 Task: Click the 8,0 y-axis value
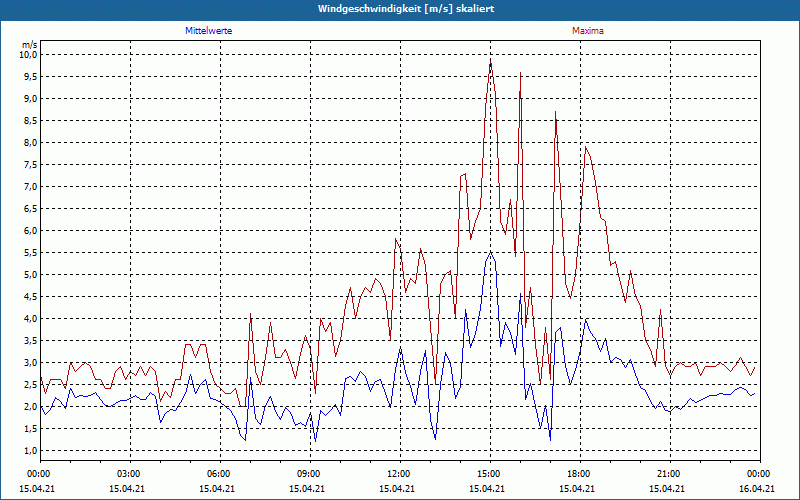pyautogui.click(x=31, y=142)
